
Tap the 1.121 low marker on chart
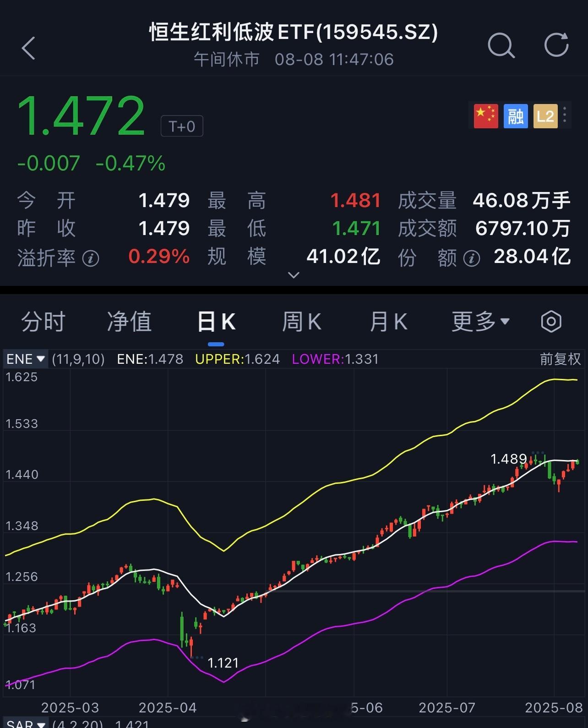223,663
